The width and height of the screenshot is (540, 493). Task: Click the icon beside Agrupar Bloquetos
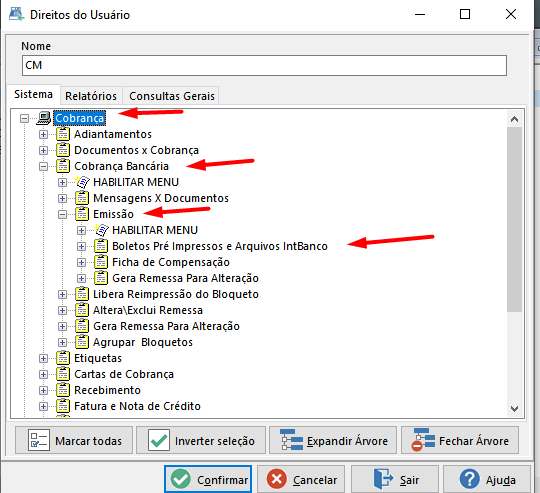(82, 342)
